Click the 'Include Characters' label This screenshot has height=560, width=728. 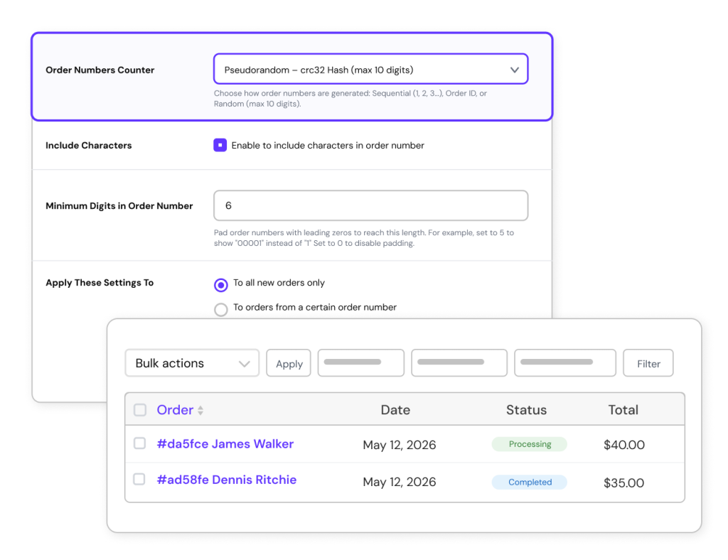[x=89, y=145]
